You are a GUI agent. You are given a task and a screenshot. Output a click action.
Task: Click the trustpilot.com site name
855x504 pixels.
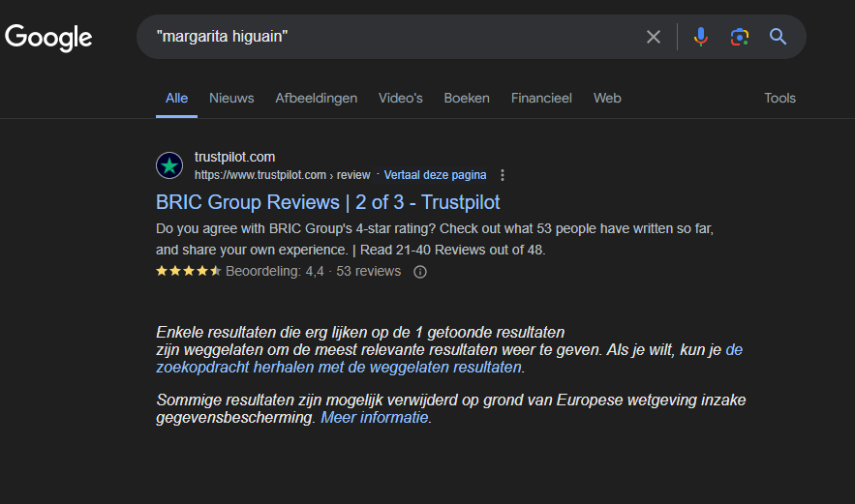(234, 157)
